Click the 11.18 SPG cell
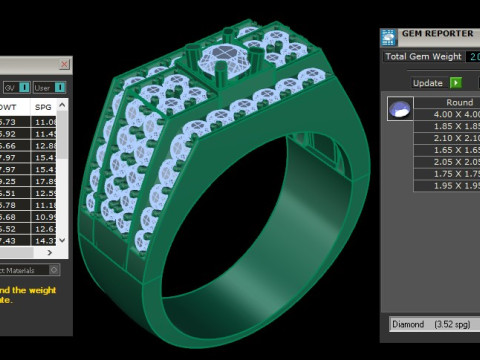Image resolution: width=480 pixels, height=360 pixels. [44, 205]
